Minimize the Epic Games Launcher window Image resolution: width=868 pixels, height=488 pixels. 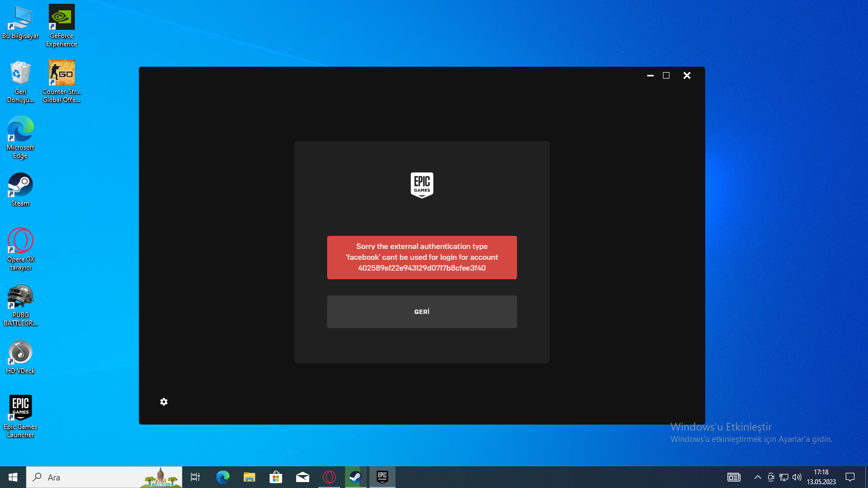650,75
